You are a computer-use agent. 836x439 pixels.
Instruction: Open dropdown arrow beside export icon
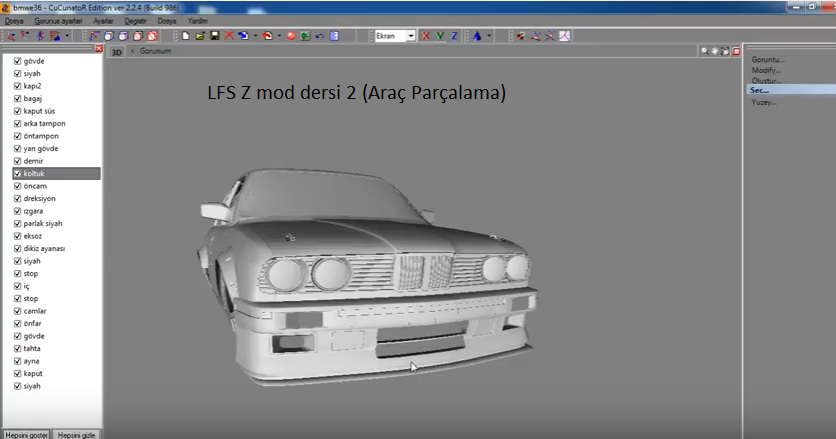279,36
